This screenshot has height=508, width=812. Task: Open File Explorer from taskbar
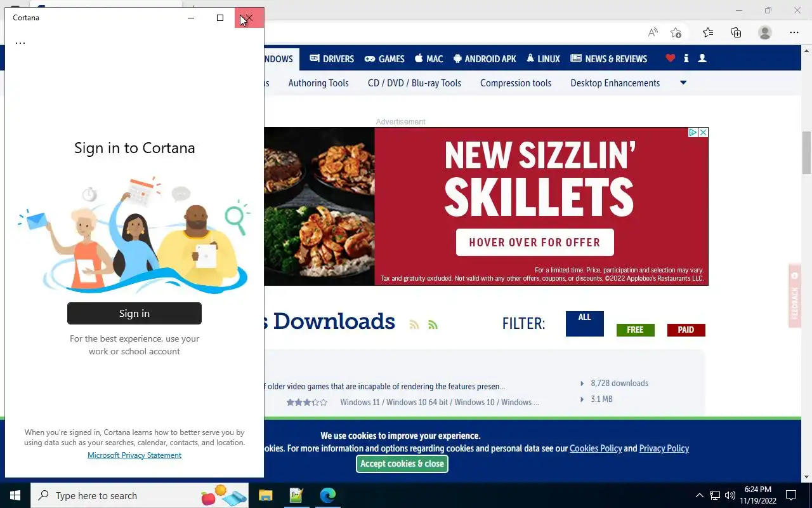(266, 495)
